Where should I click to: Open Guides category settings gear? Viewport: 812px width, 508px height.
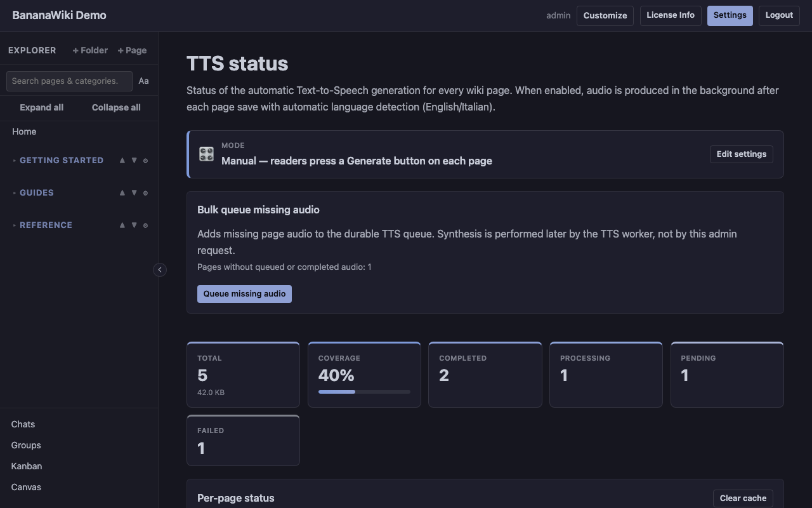tap(145, 193)
